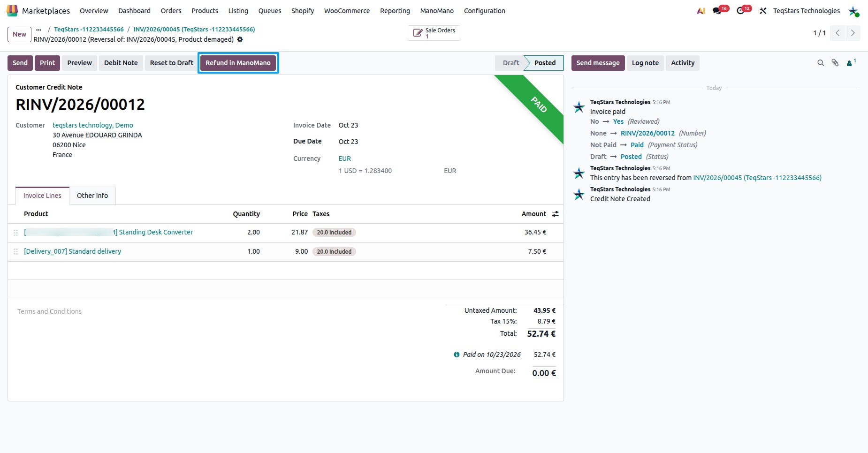This screenshot has width=868, height=453.
Task: Click the Debit Note button
Action: pyautogui.click(x=121, y=63)
